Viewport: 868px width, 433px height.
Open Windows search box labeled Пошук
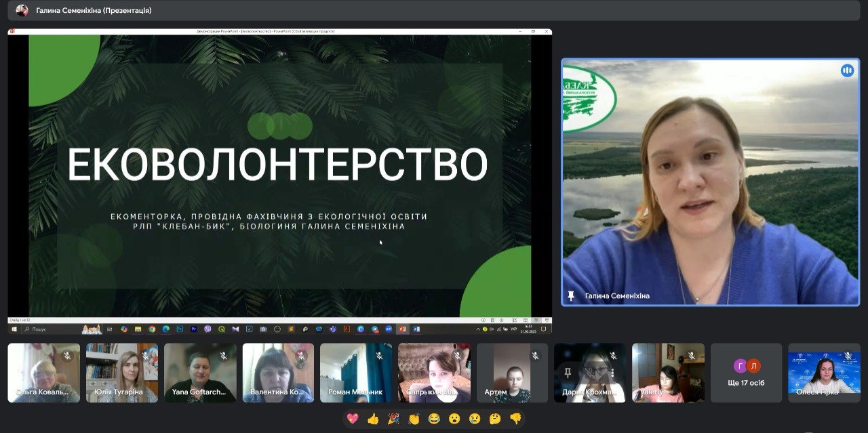point(37,329)
